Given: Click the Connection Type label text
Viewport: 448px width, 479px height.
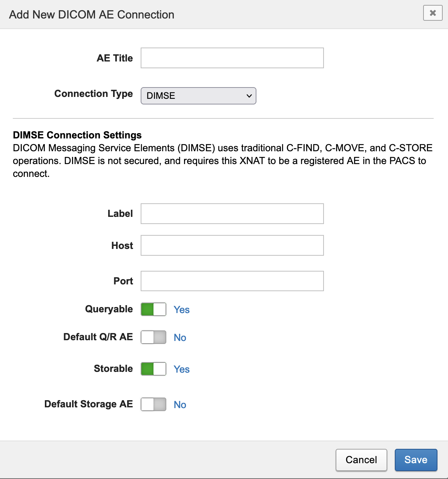Looking at the screenshot, I should coord(94,94).
